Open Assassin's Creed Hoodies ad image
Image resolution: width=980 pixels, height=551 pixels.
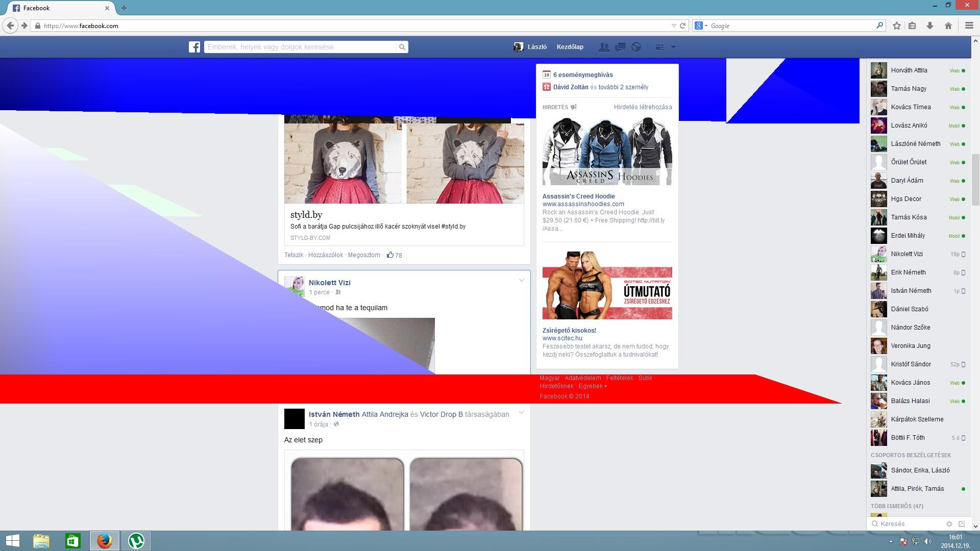coord(607,151)
